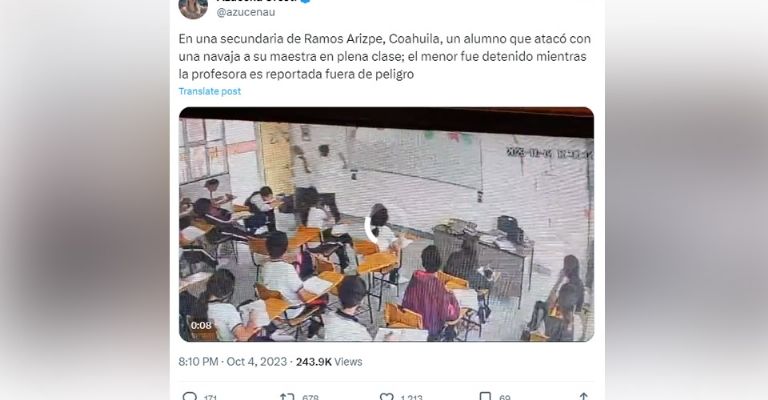The width and height of the screenshot is (768, 400).
Task: Open the author's profile avatar
Action: coord(193,7)
